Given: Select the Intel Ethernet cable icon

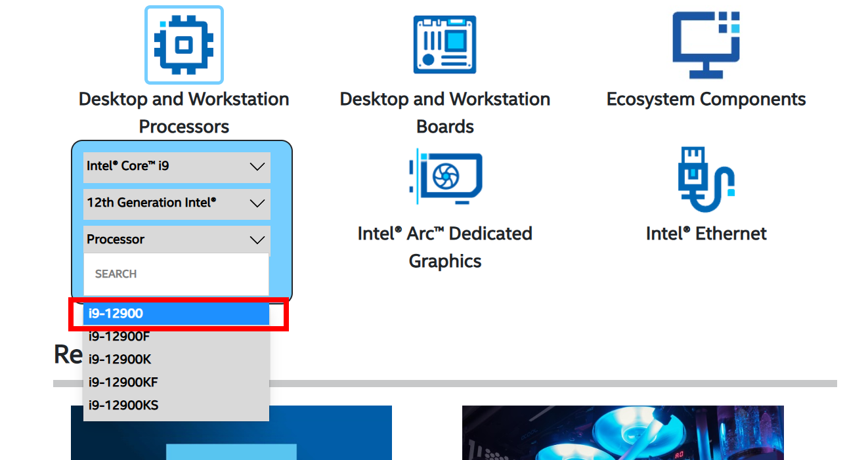Looking at the screenshot, I should point(706,179).
